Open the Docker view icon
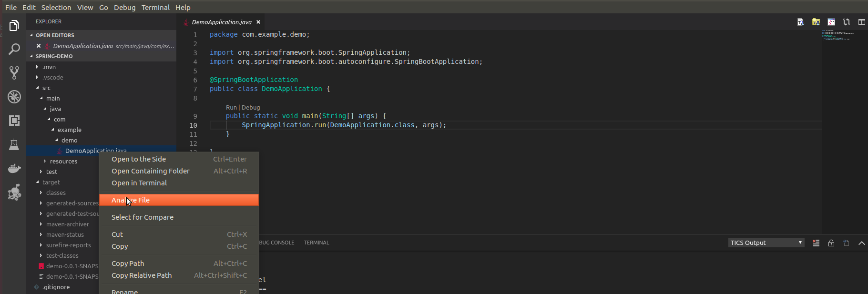Screen dimensions: 868x294 [14, 169]
